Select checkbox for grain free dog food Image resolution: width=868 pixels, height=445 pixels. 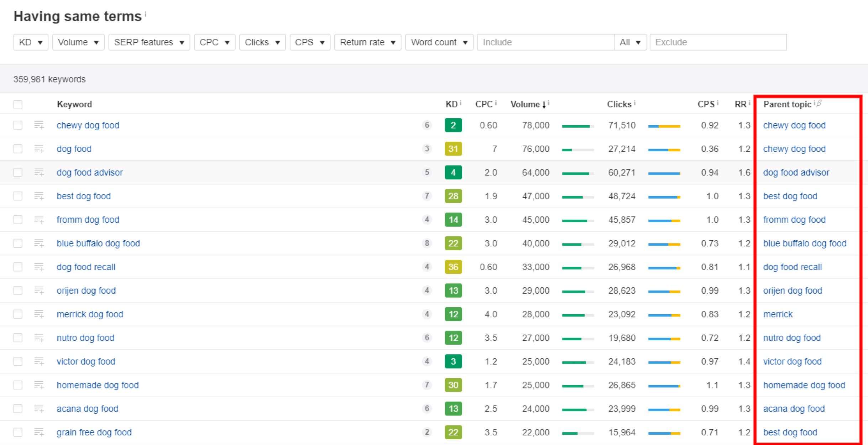coord(18,433)
